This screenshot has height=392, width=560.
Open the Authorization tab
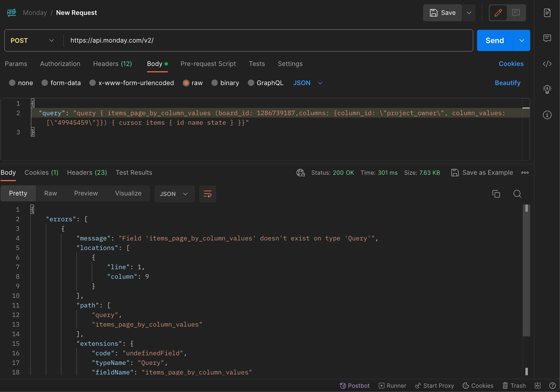tap(60, 64)
